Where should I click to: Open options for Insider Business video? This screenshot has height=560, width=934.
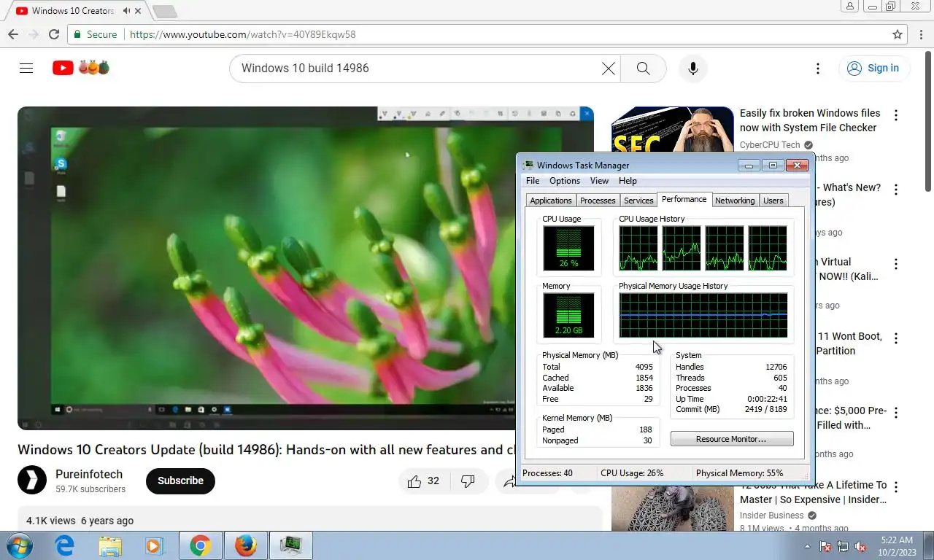pos(896,487)
